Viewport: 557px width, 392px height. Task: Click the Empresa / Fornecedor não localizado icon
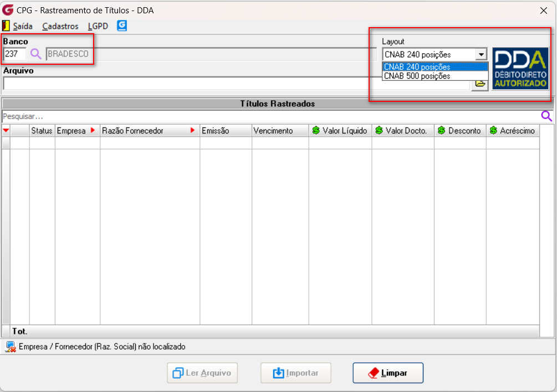(11, 347)
